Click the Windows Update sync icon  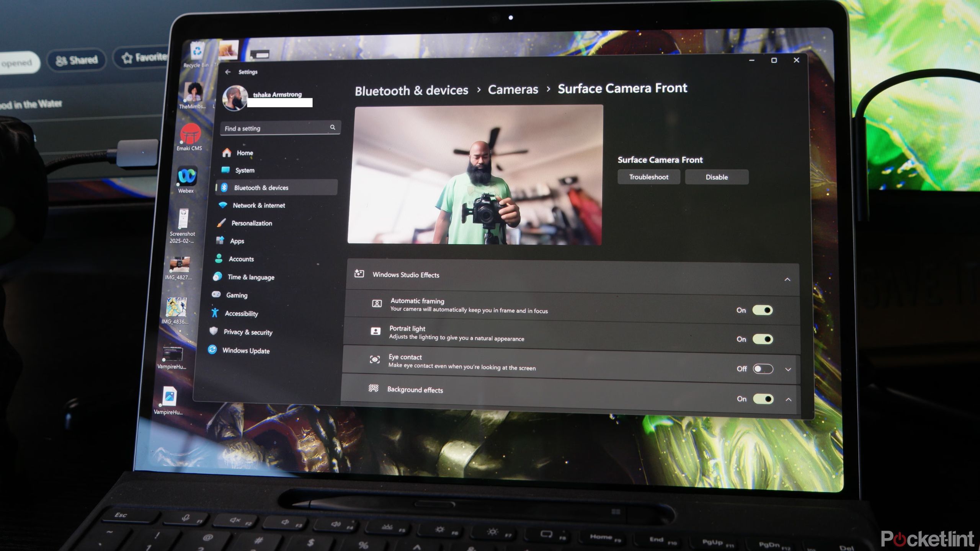pos(212,349)
